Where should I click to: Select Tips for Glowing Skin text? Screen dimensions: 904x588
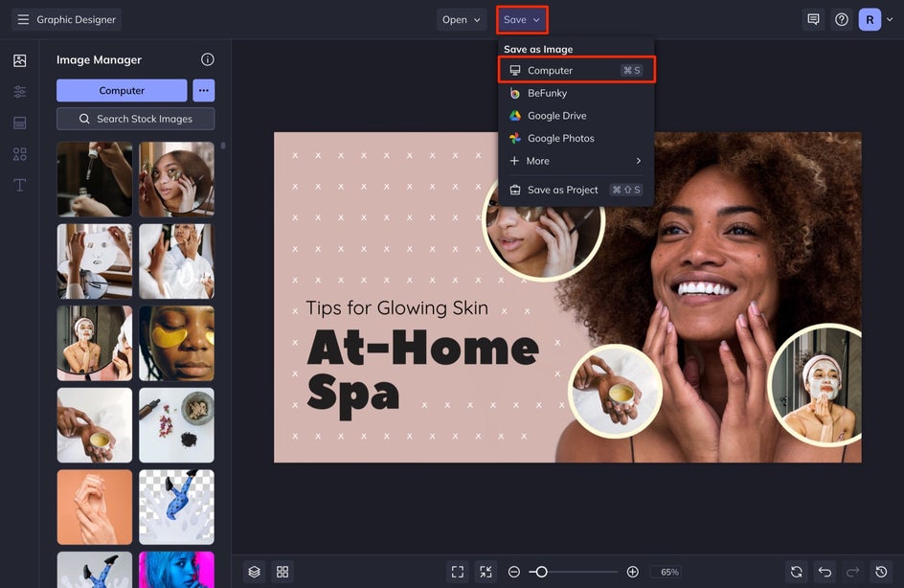pyautogui.click(x=396, y=308)
